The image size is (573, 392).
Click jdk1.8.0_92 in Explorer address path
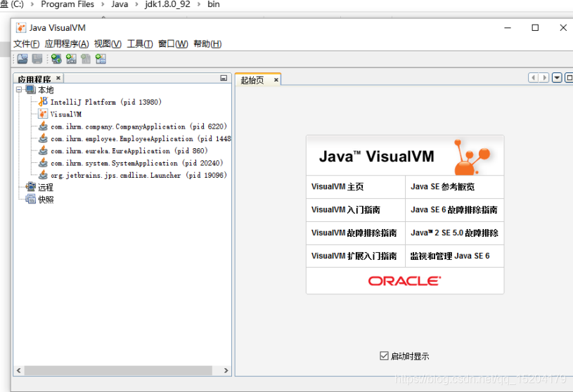(x=168, y=4)
